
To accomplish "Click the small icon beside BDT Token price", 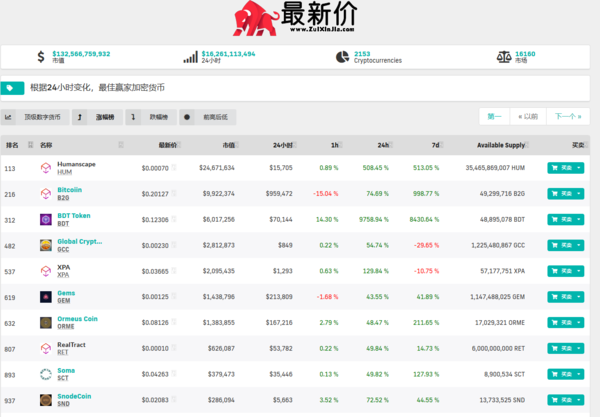I will 174,219.
